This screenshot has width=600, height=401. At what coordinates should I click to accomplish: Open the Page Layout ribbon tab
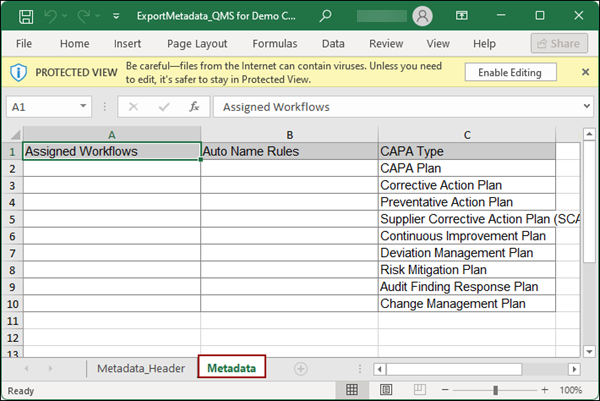click(197, 44)
